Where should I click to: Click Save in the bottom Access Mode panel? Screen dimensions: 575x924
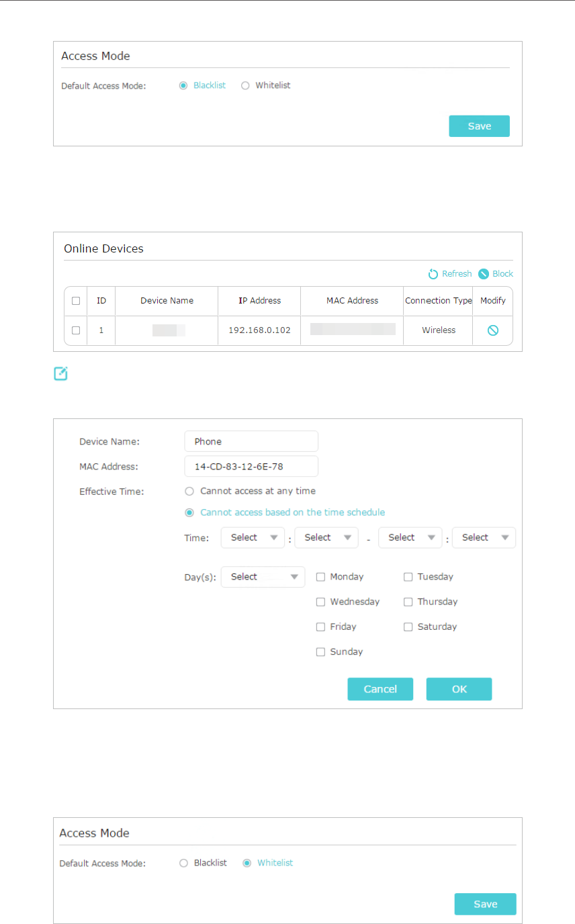point(485,904)
